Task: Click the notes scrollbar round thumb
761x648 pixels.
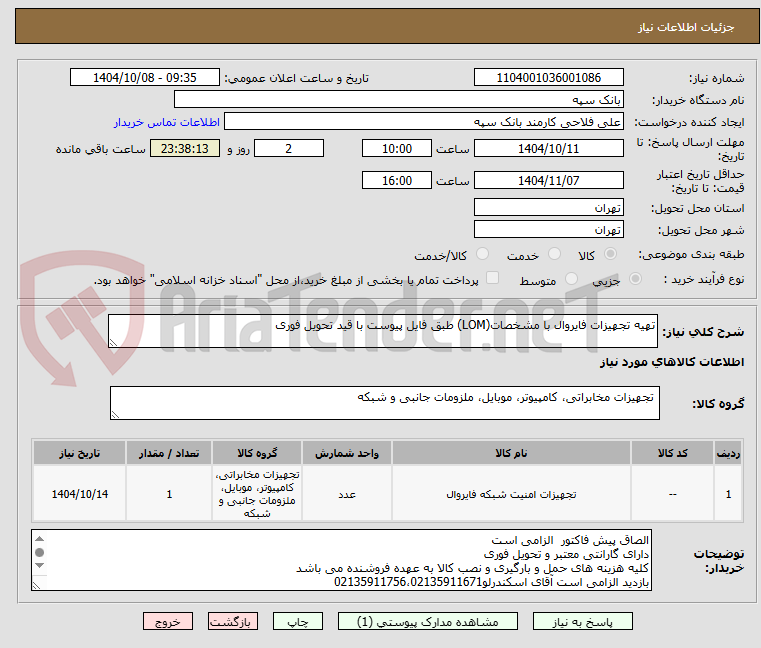Action: point(40,552)
